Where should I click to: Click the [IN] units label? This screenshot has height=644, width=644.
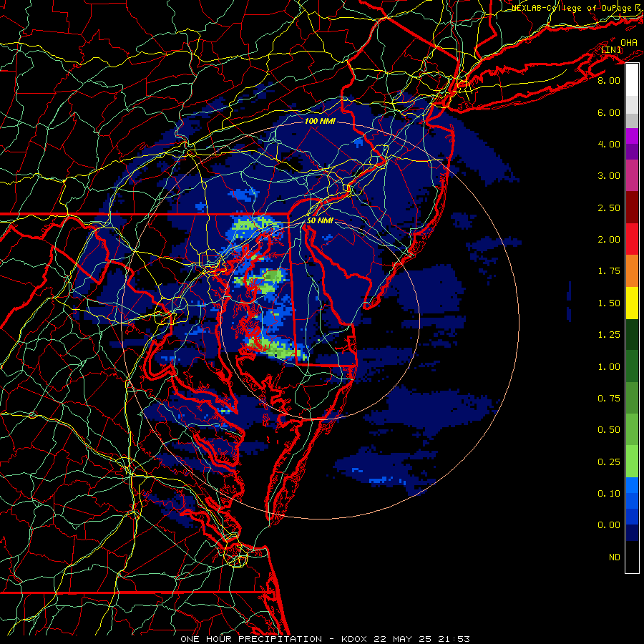pos(611,50)
